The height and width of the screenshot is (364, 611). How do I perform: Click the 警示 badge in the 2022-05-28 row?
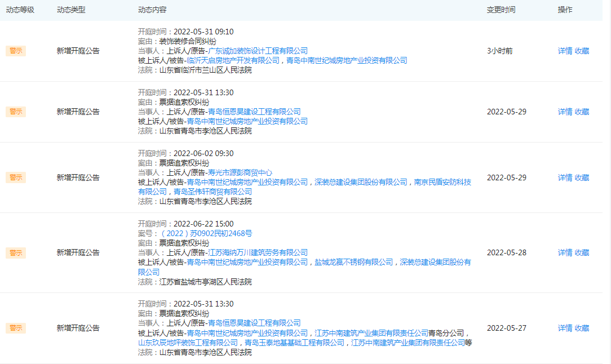(16, 252)
